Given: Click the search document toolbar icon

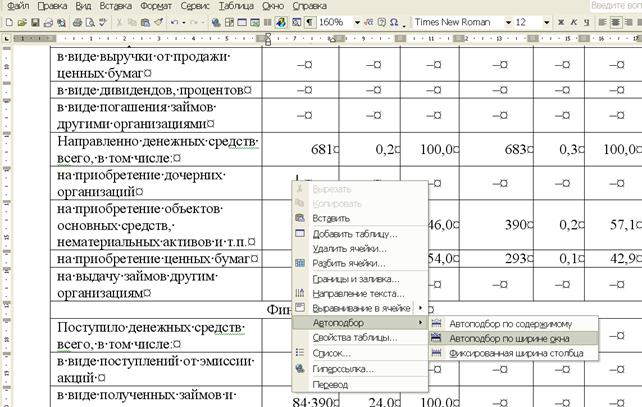Looking at the screenshot, I should (61, 23).
